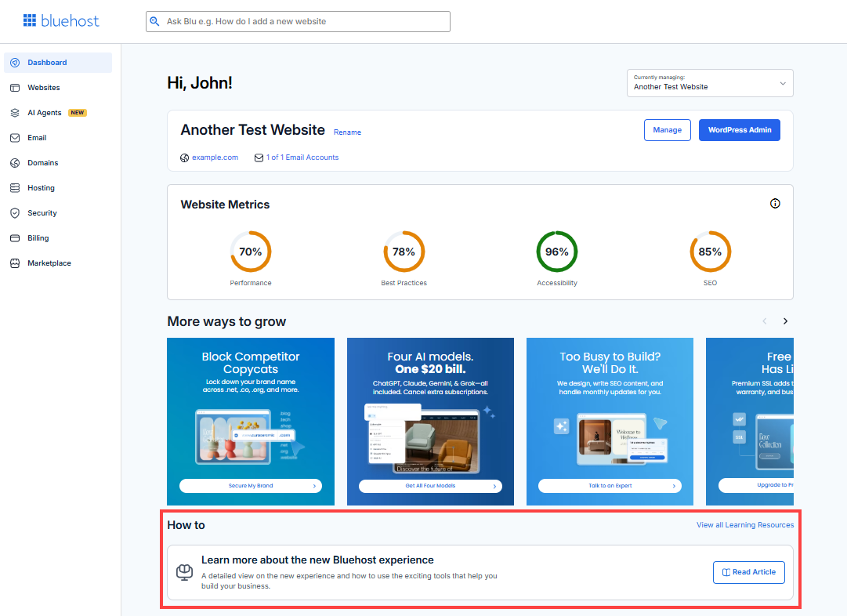
Task: Click the Read Article button
Action: pyautogui.click(x=749, y=572)
